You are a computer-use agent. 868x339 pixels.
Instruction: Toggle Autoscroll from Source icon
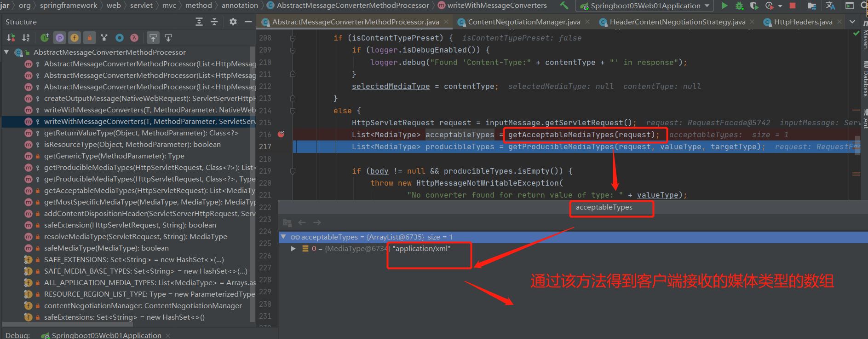click(x=168, y=38)
